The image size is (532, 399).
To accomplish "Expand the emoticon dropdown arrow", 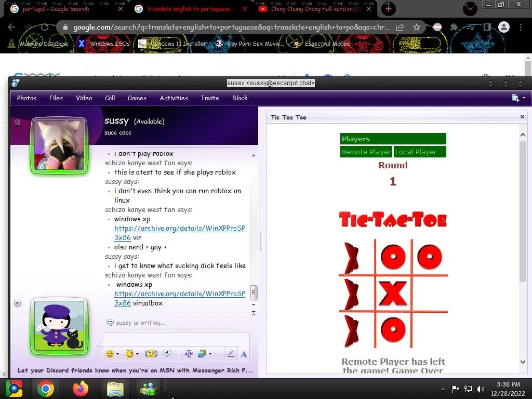I will pos(118,354).
